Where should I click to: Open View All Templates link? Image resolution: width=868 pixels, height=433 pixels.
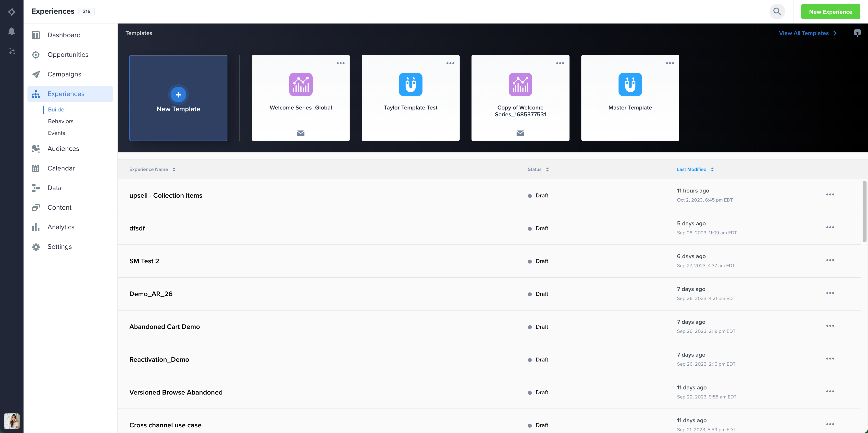pos(808,33)
